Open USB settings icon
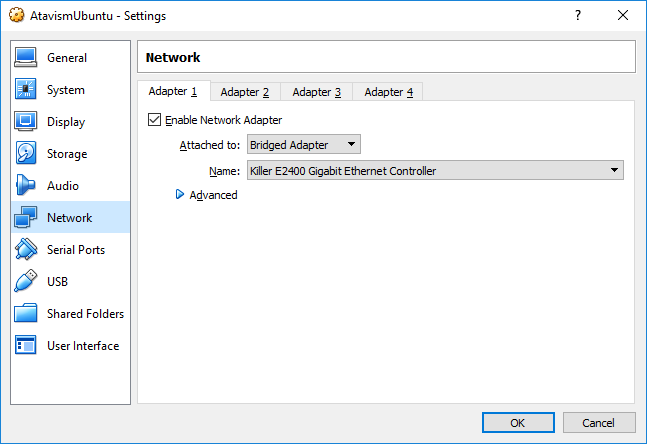Image resolution: width=647 pixels, height=444 pixels. click(26, 282)
